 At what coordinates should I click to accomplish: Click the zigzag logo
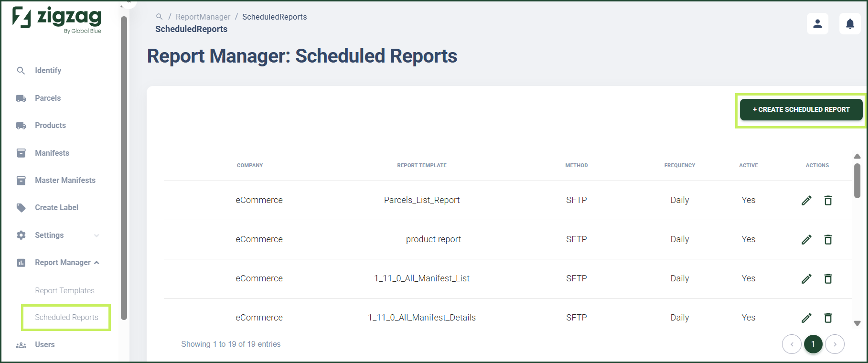[57, 20]
